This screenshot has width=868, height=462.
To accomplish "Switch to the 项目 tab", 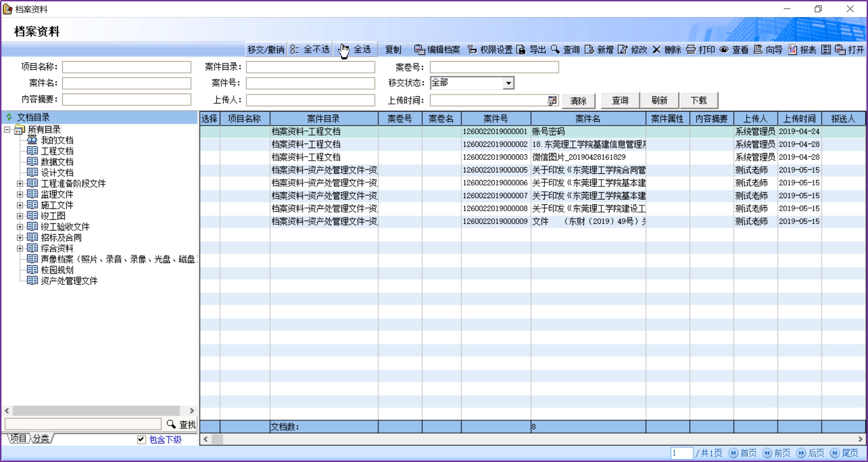I will [x=18, y=439].
